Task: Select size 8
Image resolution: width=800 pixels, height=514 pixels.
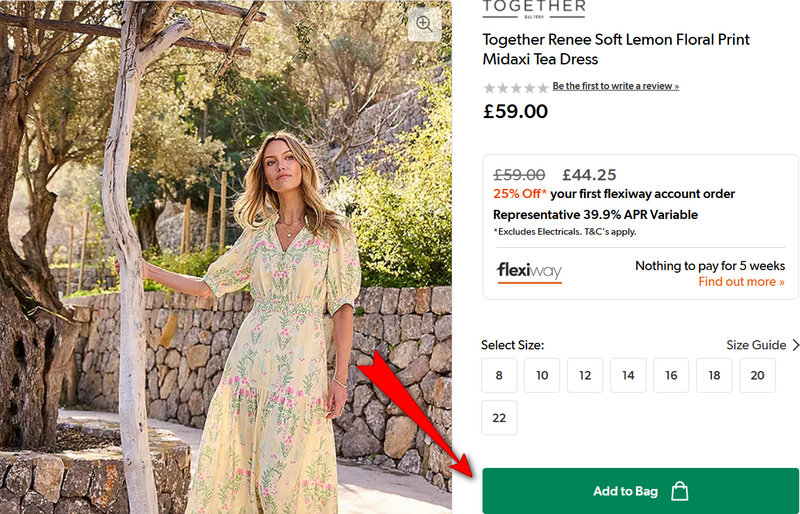Action: tap(499, 375)
